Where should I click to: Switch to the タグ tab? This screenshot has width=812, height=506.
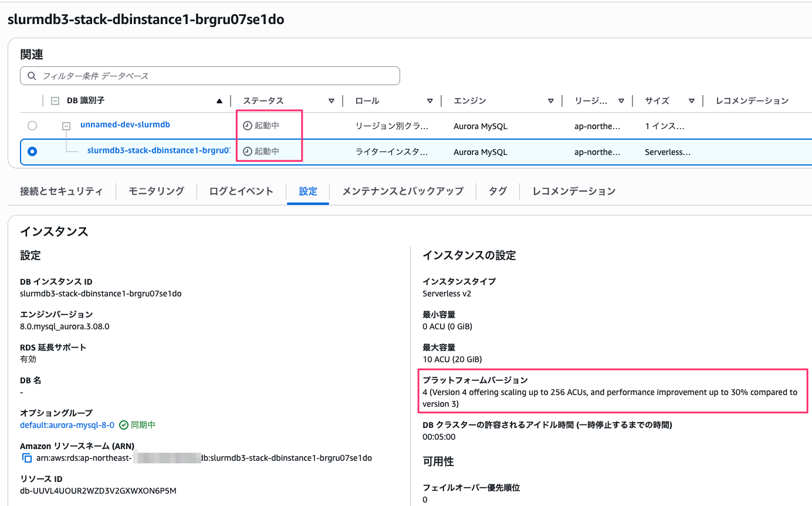(498, 191)
